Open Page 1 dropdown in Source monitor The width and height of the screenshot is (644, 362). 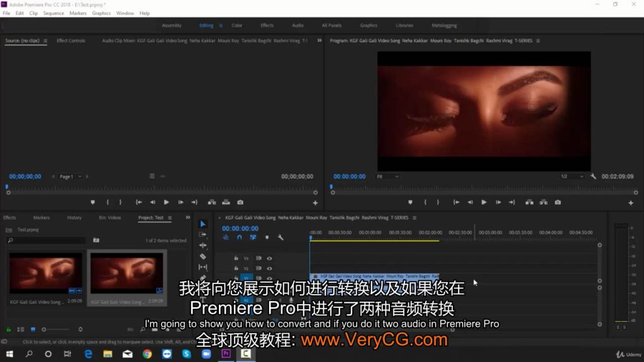coord(70,177)
